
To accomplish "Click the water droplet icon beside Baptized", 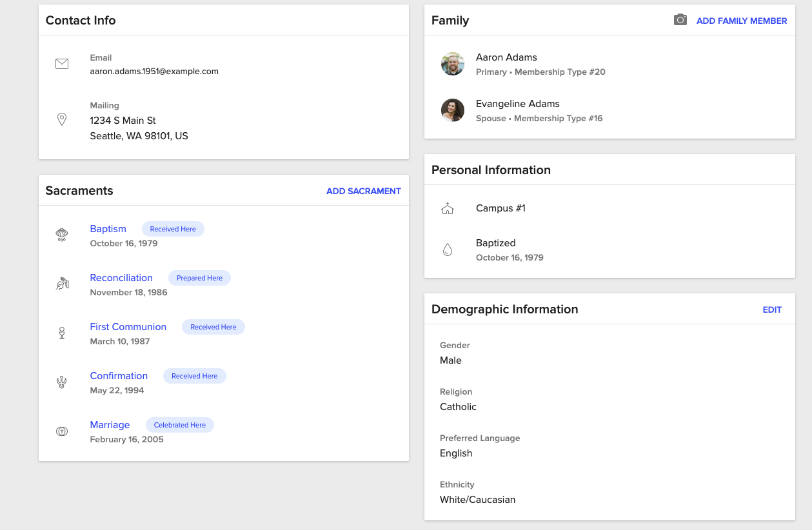I will pyautogui.click(x=448, y=249).
